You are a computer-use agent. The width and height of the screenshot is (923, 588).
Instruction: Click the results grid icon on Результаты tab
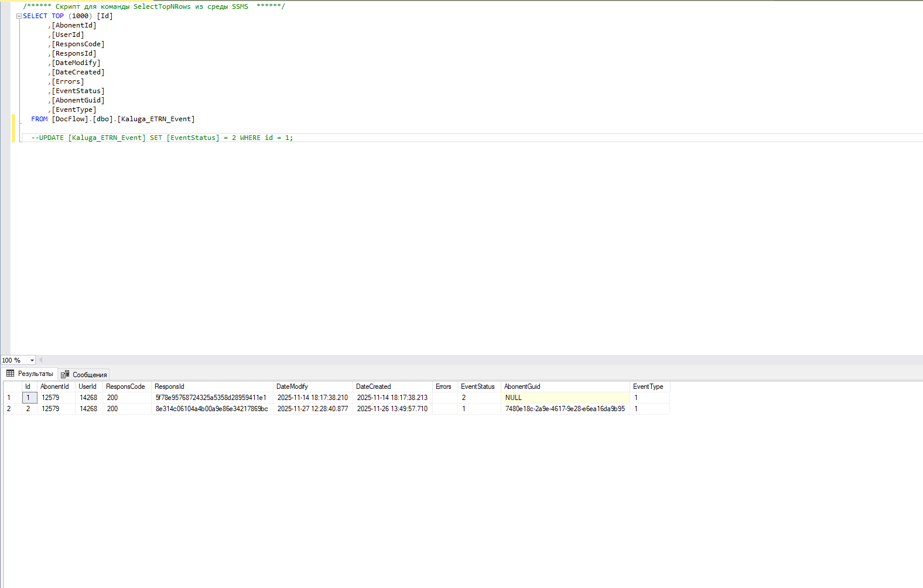click(11, 374)
